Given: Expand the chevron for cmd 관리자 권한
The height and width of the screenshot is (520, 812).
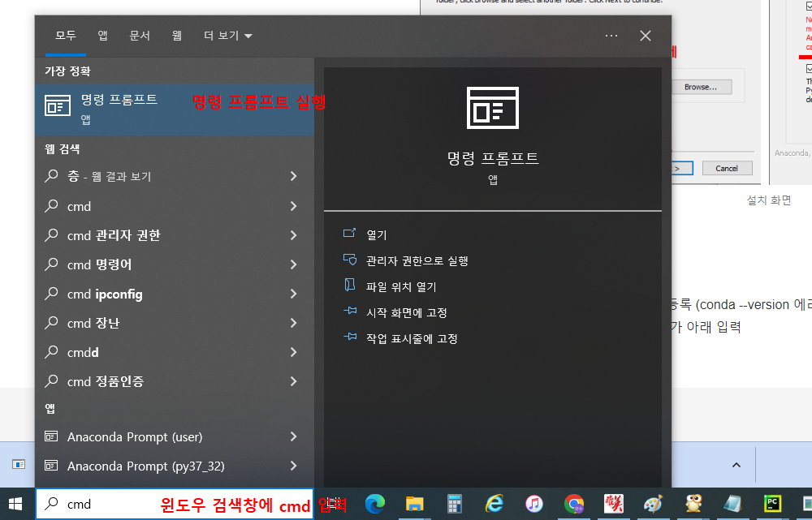Looking at the screenshot, I should tap(294, 235).
